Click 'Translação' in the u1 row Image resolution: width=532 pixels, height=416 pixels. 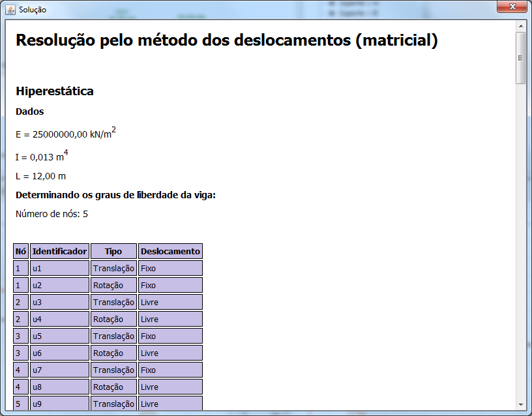(113, 268)
